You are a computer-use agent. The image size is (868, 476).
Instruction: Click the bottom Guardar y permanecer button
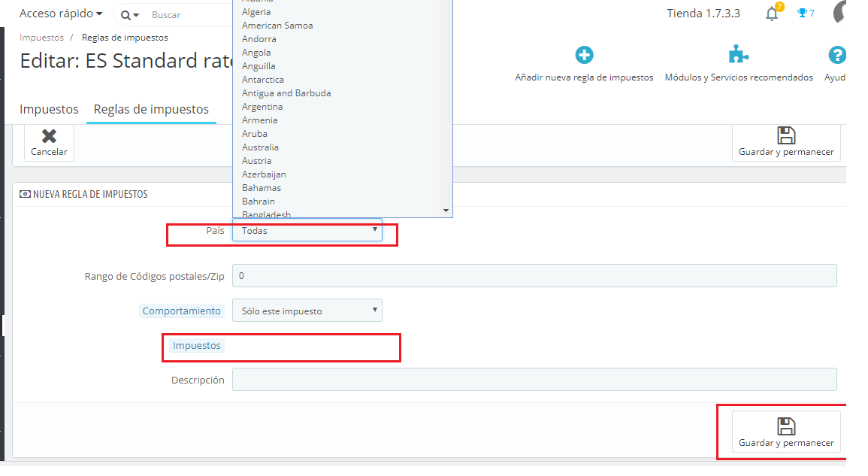pos(786,432)
